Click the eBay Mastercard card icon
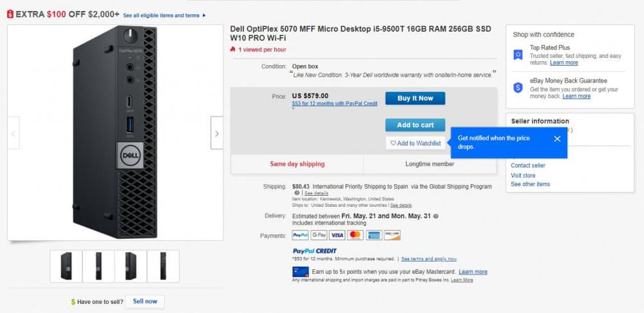The width and height of the screenshot is (644, 313). (x=300, y=272)
